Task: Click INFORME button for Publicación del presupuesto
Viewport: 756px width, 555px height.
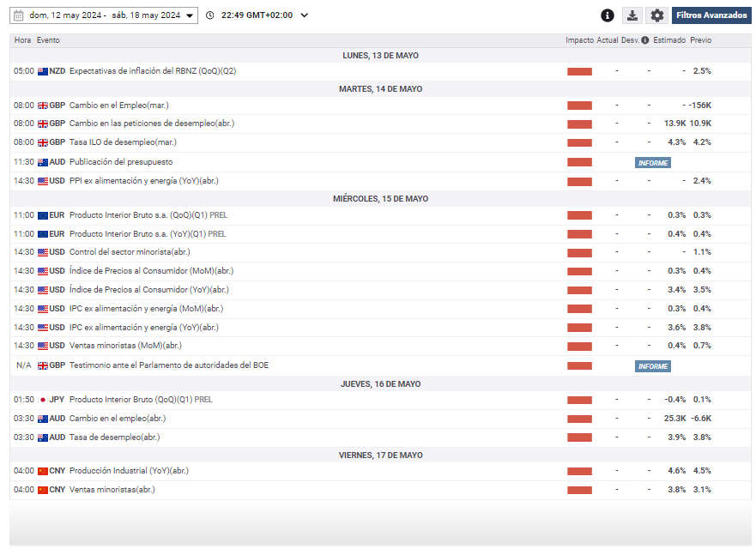Action: click(652, 163)
